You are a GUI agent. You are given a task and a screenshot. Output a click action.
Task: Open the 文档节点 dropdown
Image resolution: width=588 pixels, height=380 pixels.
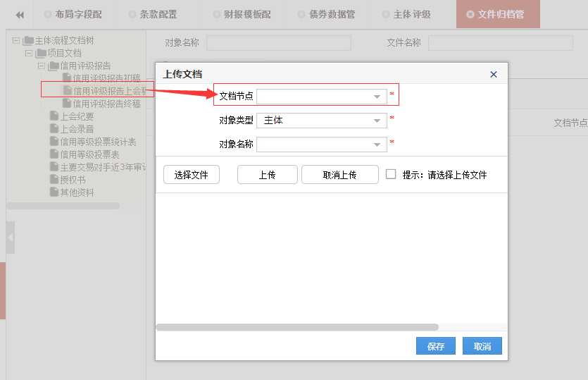coord(321,97)
